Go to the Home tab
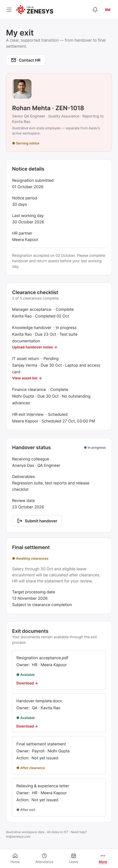This screenshot has height=868, width=118. pos(15,858)
